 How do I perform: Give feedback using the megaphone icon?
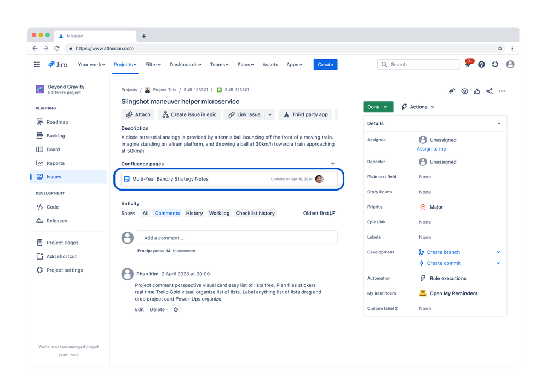point(452,91)
